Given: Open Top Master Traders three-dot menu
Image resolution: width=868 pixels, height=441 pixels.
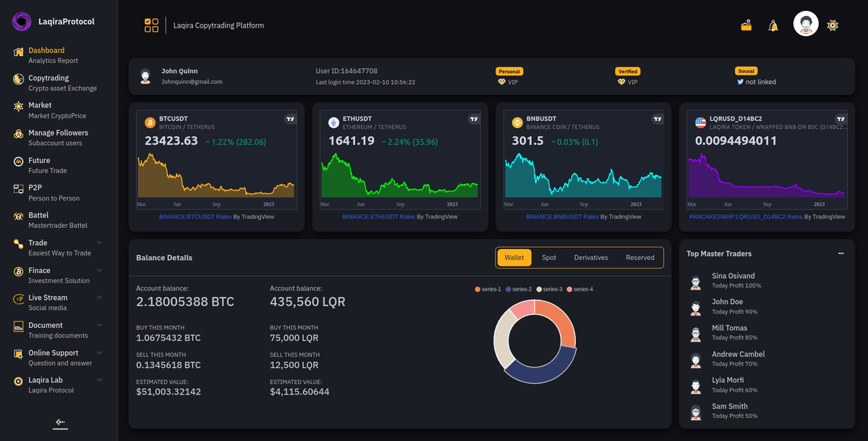Looking at the screenshot, I should [841, 254].
